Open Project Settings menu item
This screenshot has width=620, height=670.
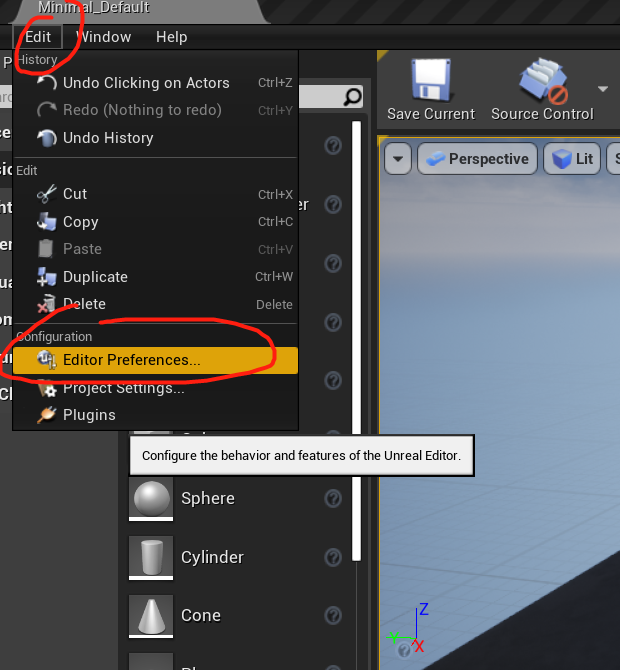(156, 388)
